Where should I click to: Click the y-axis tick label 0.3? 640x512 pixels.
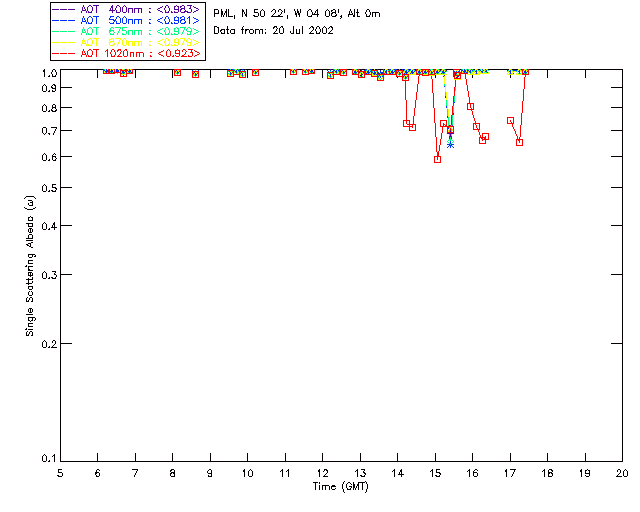(49, 275)
